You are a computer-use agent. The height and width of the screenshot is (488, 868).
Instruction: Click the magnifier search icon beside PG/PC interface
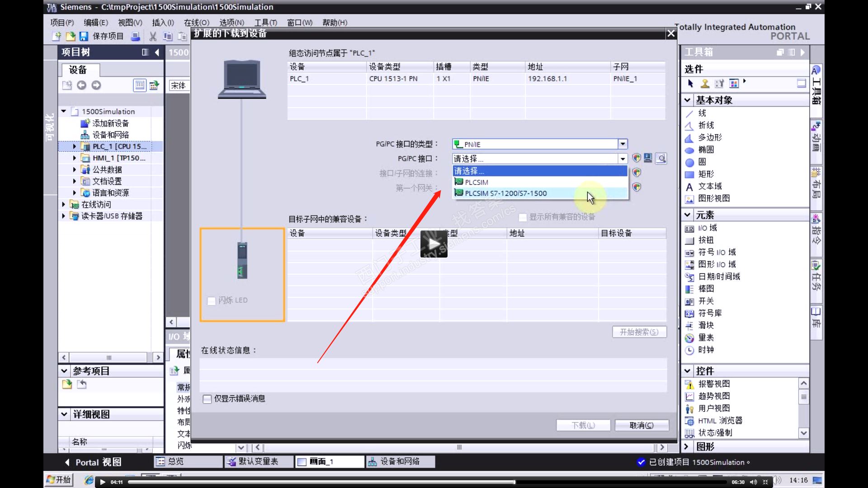tap(661, 159)
